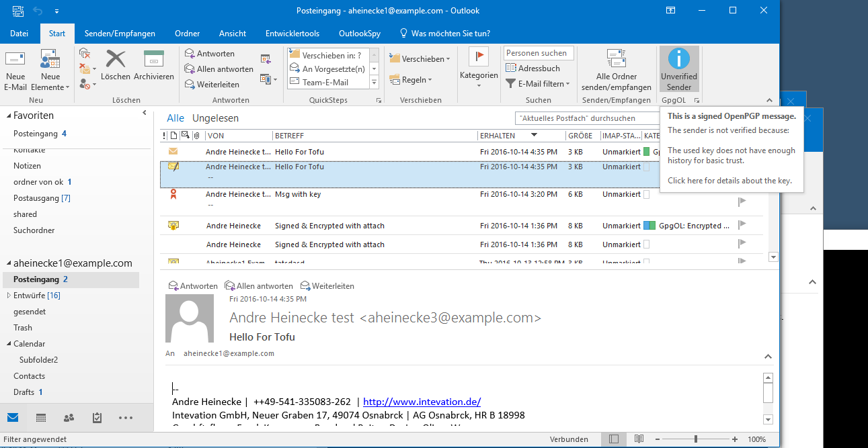Open the Adressbuch address book

click(x=533, y=68)
